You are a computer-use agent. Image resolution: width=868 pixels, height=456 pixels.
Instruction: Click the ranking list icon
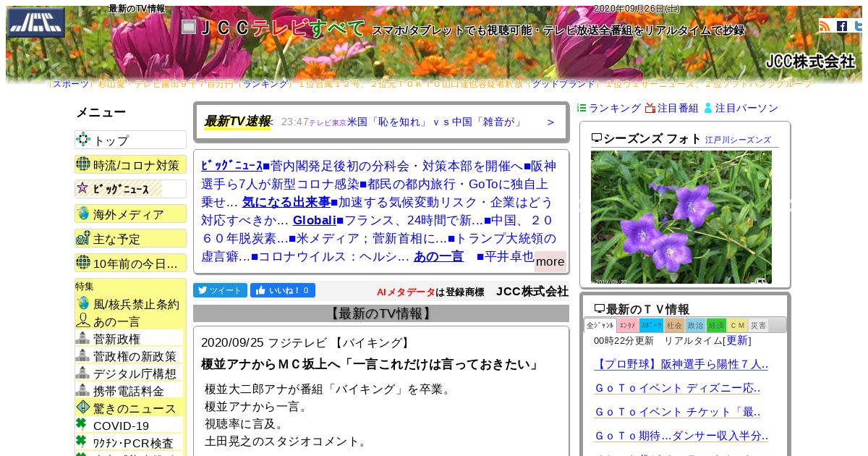tap(582, 108)
